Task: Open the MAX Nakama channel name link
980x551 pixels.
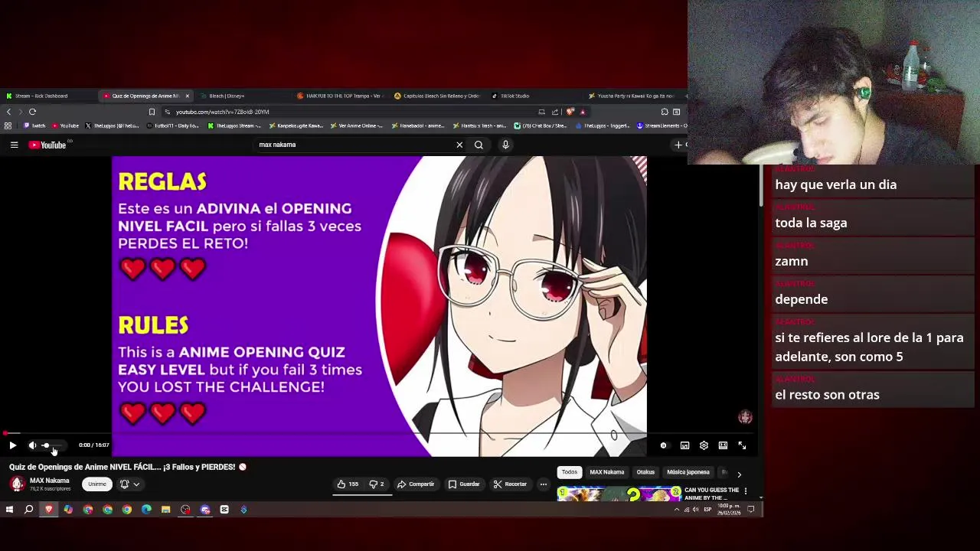Action: click(50, 481)
